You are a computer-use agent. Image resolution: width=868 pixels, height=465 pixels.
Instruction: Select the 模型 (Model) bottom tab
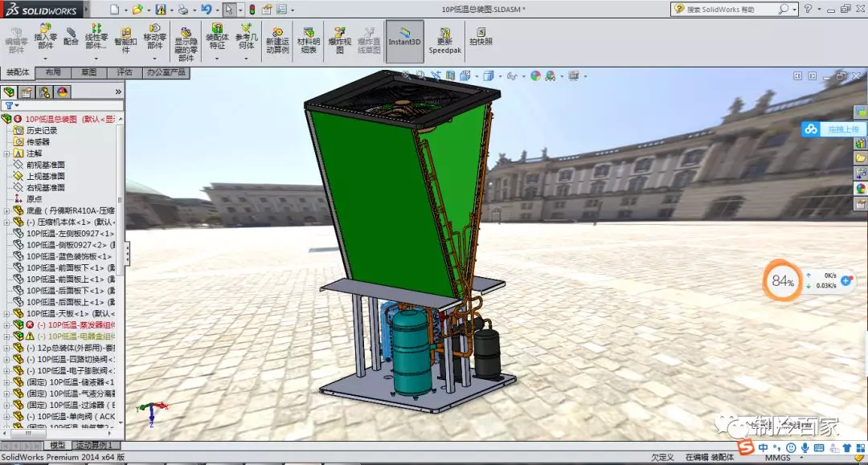pos(58,445)
